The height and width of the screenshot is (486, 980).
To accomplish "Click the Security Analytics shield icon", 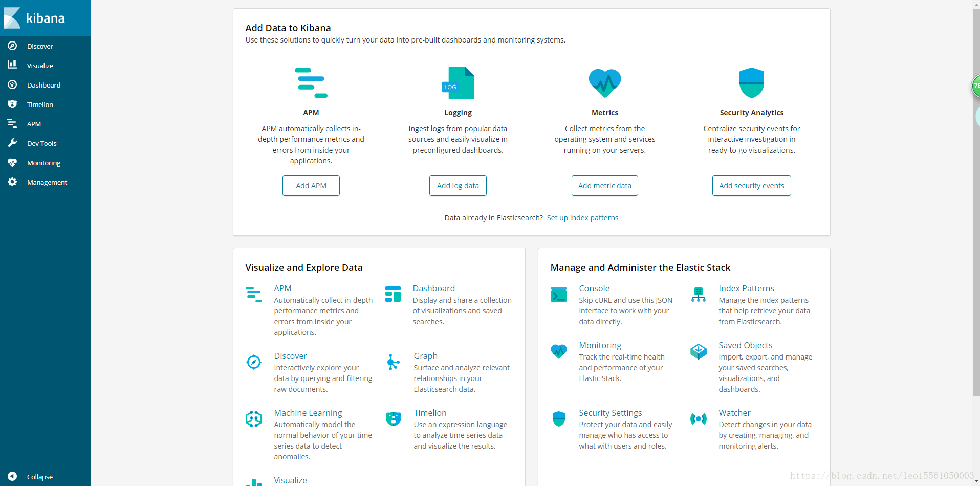I will pos(752,83).
